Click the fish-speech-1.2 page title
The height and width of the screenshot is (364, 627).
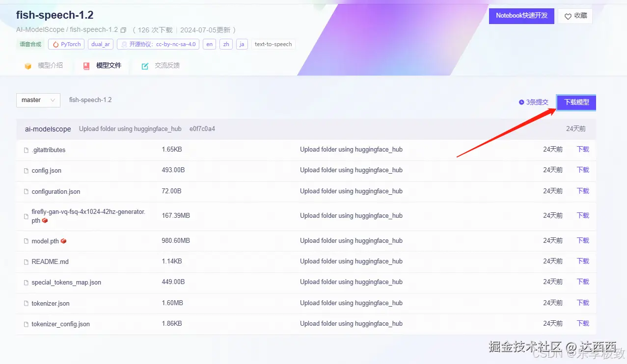click(x=55, y=15)
